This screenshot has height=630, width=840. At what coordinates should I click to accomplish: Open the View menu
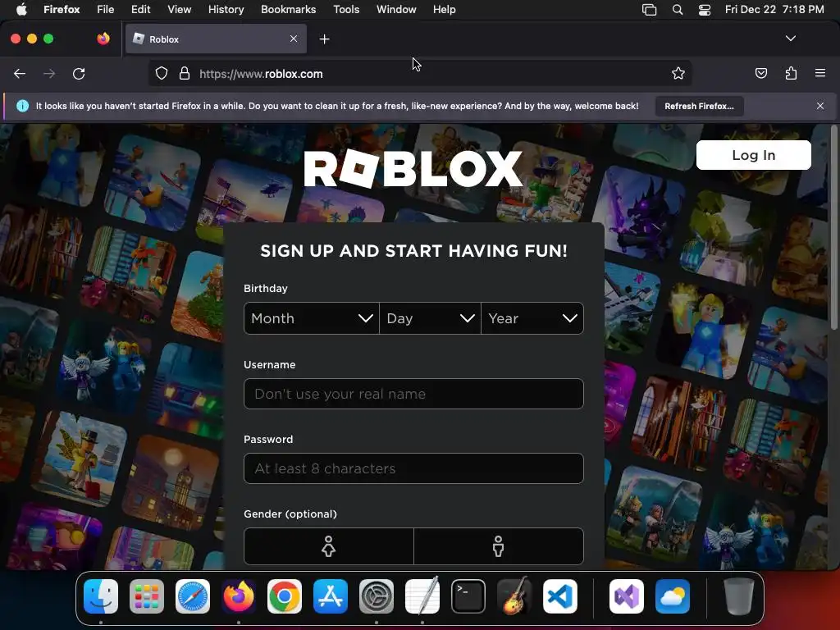tap(179, 10)
